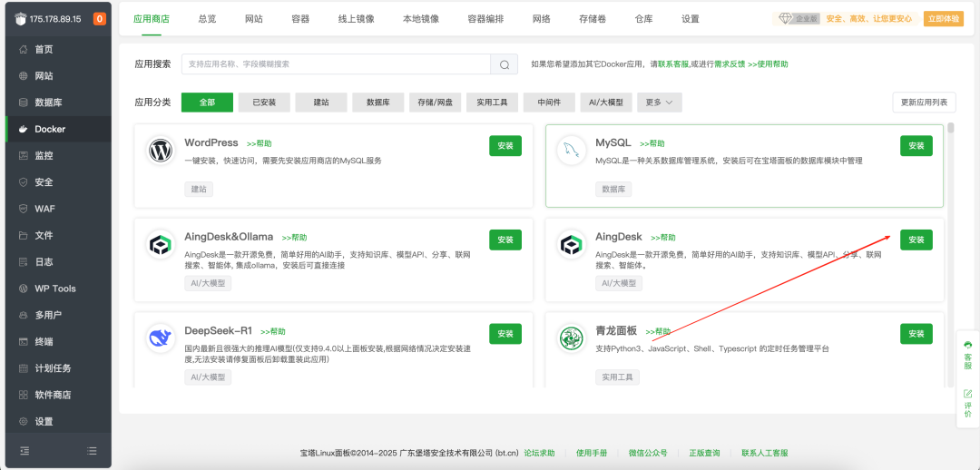Click the app list vertical scrollbar
This screenshot has width=980, height=470.
[951, 128]
